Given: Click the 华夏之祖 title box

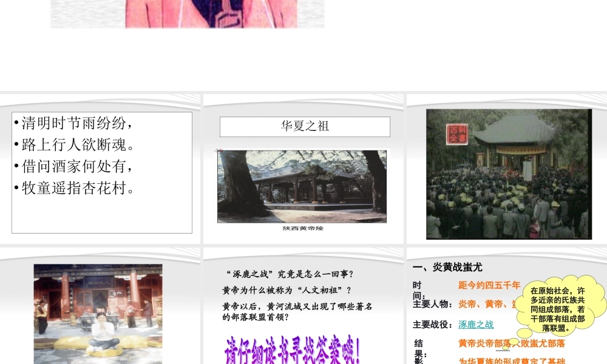Looking at the screenshot, I should (305, 127).
